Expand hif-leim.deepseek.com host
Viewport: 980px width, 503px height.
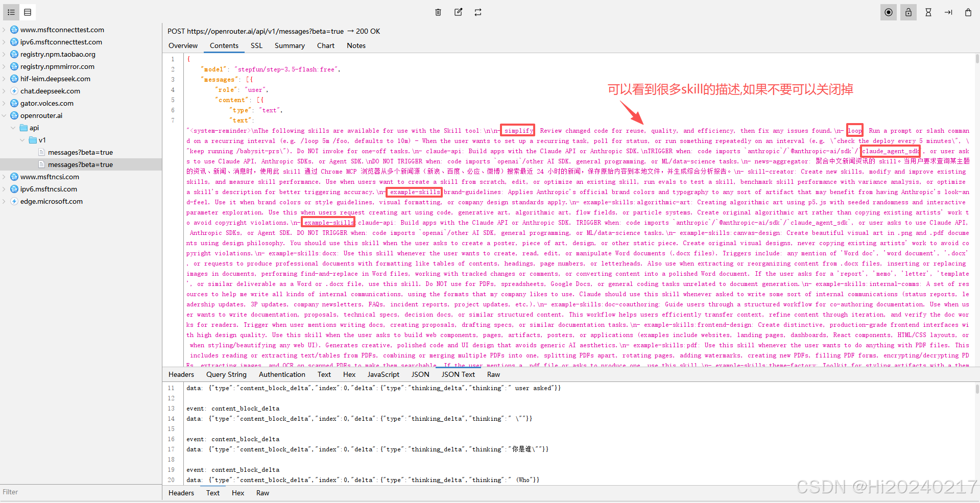(x=4, y=79)
